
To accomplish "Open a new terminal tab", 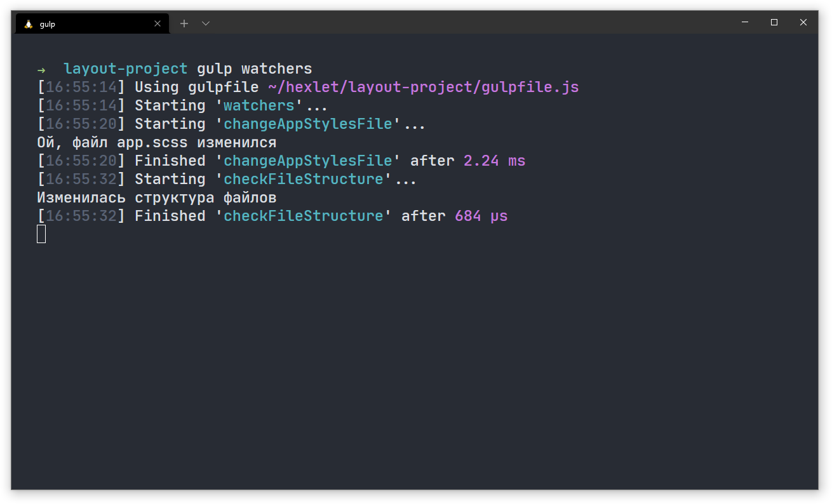I will [x=184, y=23].
